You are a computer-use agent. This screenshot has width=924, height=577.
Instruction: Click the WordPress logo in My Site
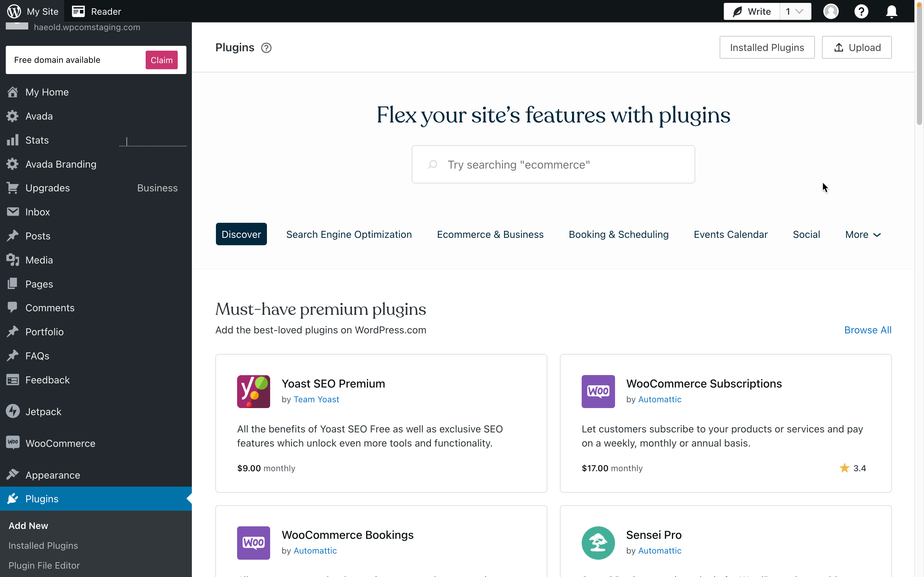(x=14, y=12)
